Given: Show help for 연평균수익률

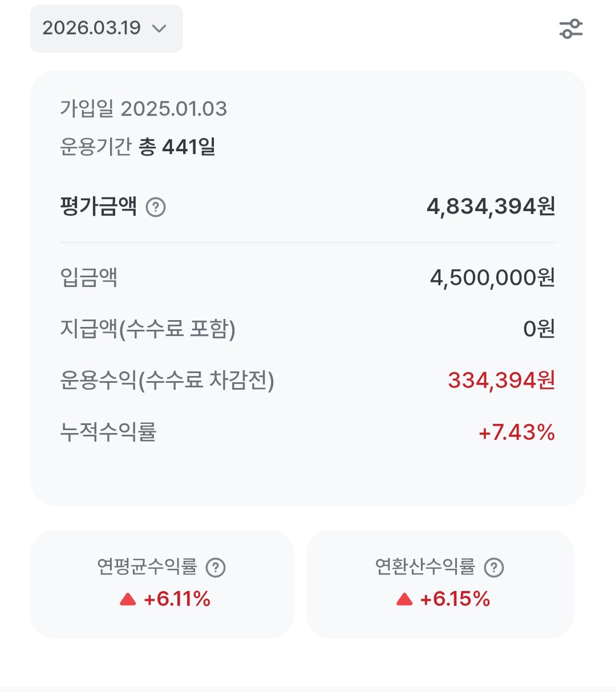Looking at the screenshot, I should 216,568.
